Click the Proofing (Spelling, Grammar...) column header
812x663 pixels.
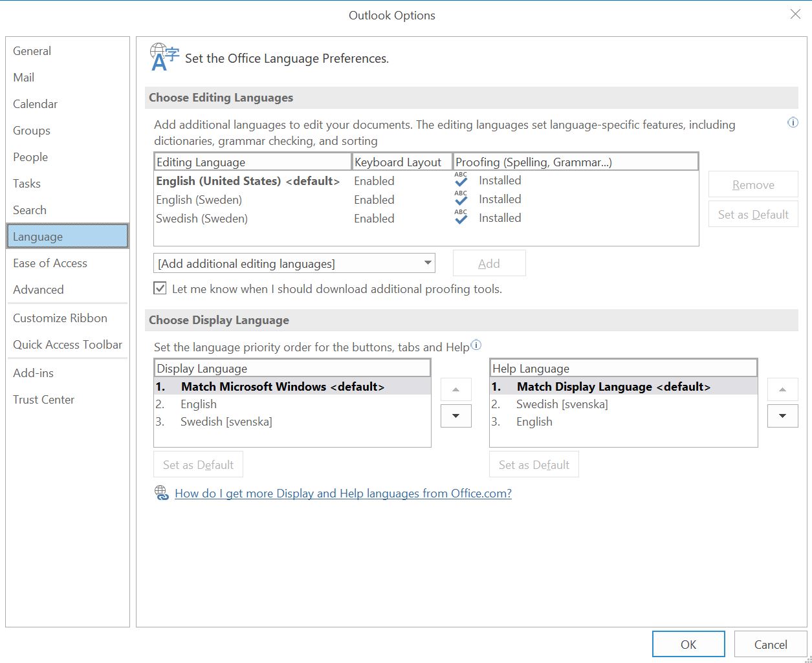coord(575,162)
